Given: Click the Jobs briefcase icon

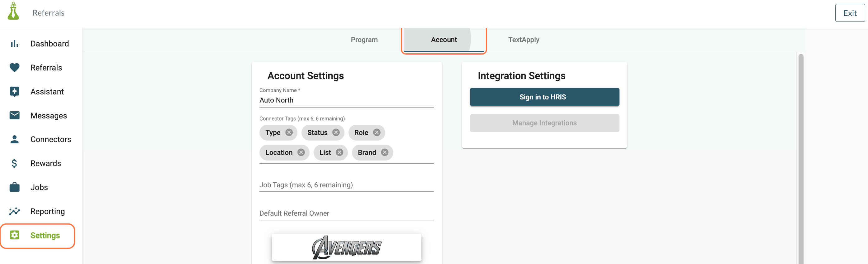Looking at the screenshot, I should (x=15, y=187).
